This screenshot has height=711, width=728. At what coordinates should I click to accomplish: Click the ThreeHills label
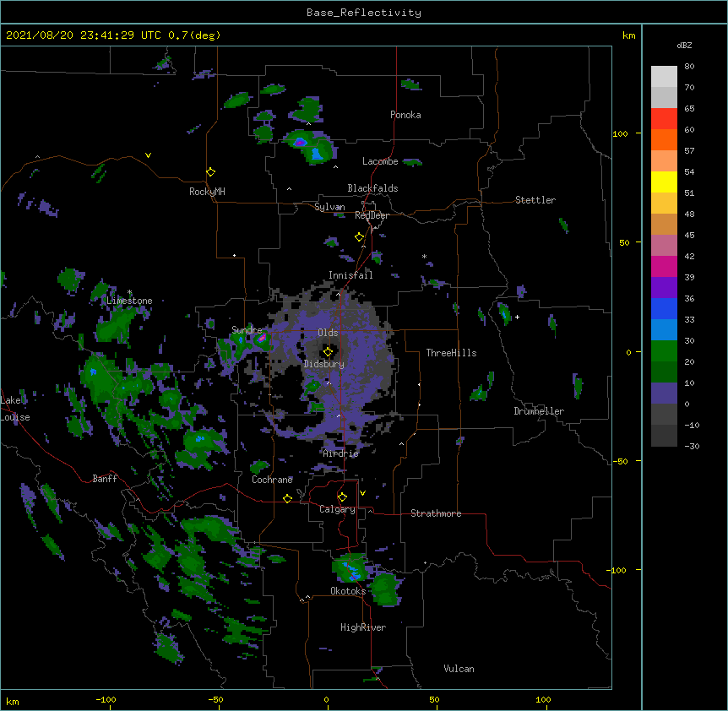tap(451, 353)
